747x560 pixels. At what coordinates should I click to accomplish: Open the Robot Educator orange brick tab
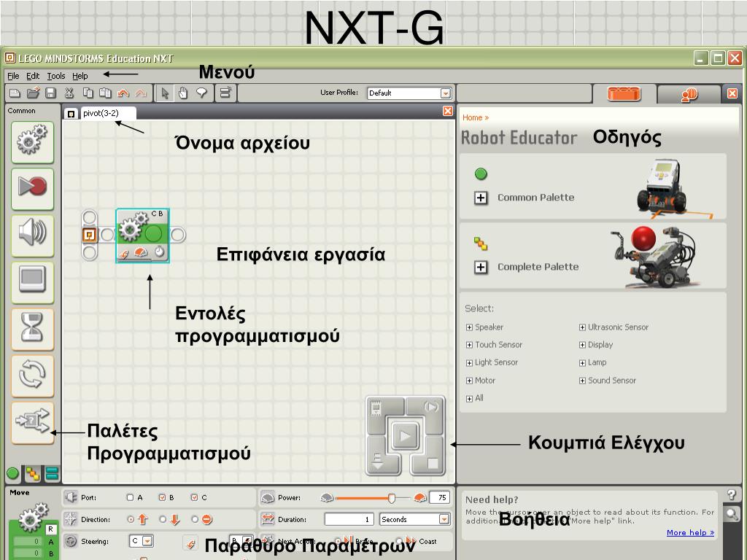[624, 94]
